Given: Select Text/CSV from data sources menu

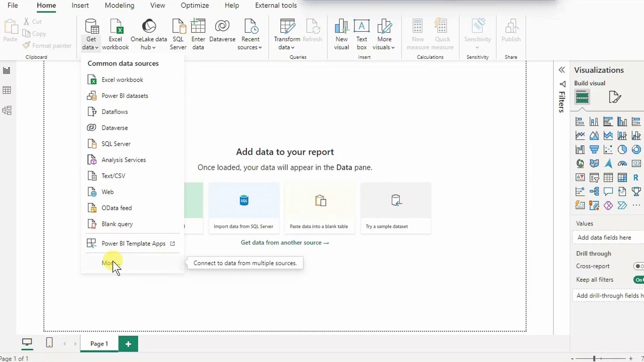Looking at the screenshot, I should (x=113, y=176).
